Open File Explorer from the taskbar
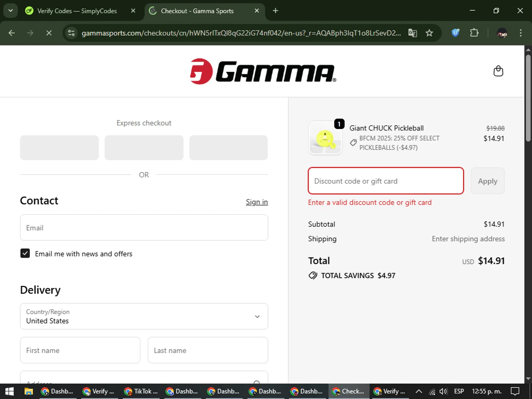 pos(28,391)
